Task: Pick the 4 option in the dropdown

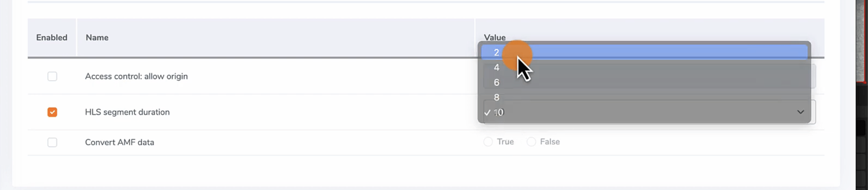Action: click(x=644, y=67)
